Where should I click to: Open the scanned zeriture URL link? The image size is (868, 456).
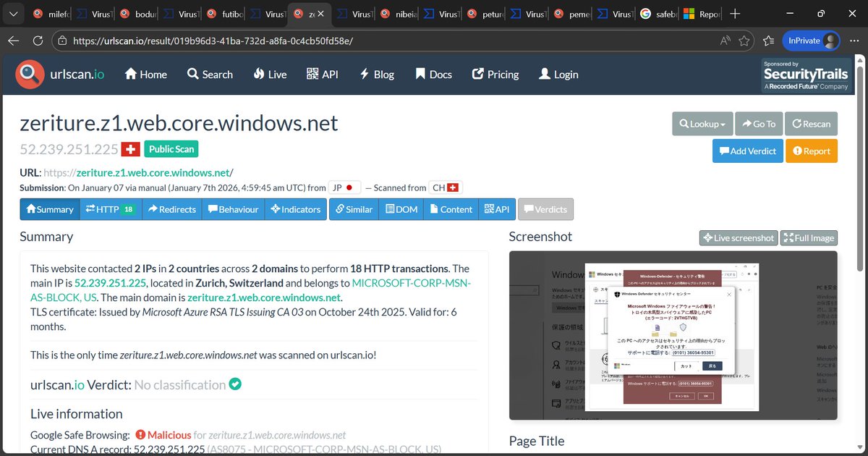click(x=155, y=172)
